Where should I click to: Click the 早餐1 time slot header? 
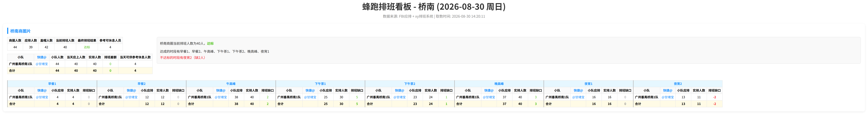pos(52,84)
